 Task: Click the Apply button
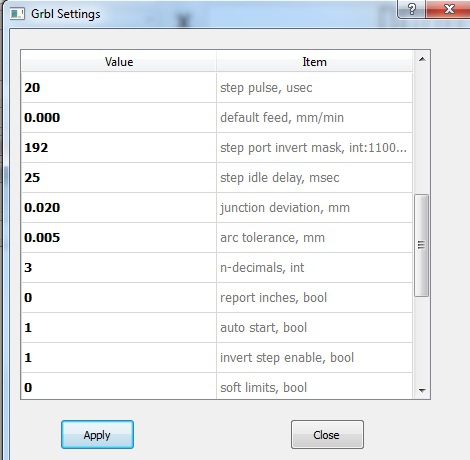[97, 434]
